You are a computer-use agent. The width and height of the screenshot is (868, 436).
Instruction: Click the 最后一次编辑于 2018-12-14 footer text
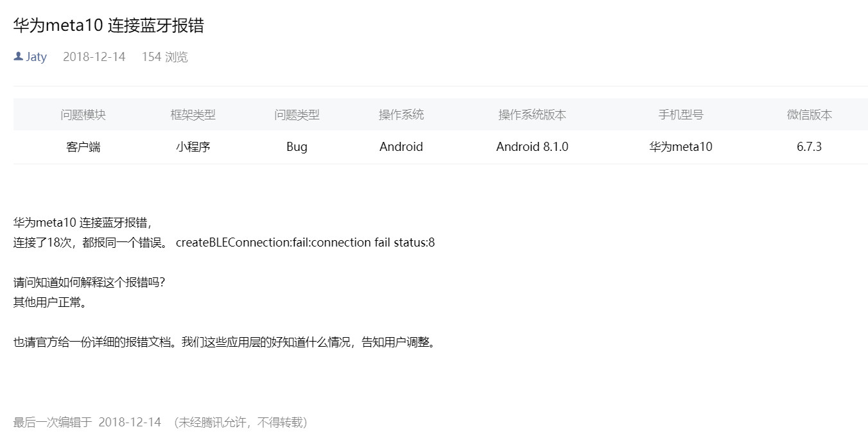point(87,423)
